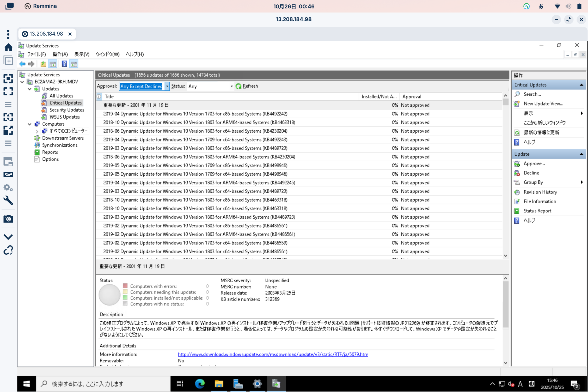
Task: Toggle the action pane visibility in the toolbar
Action: click(x=74, y=64)
